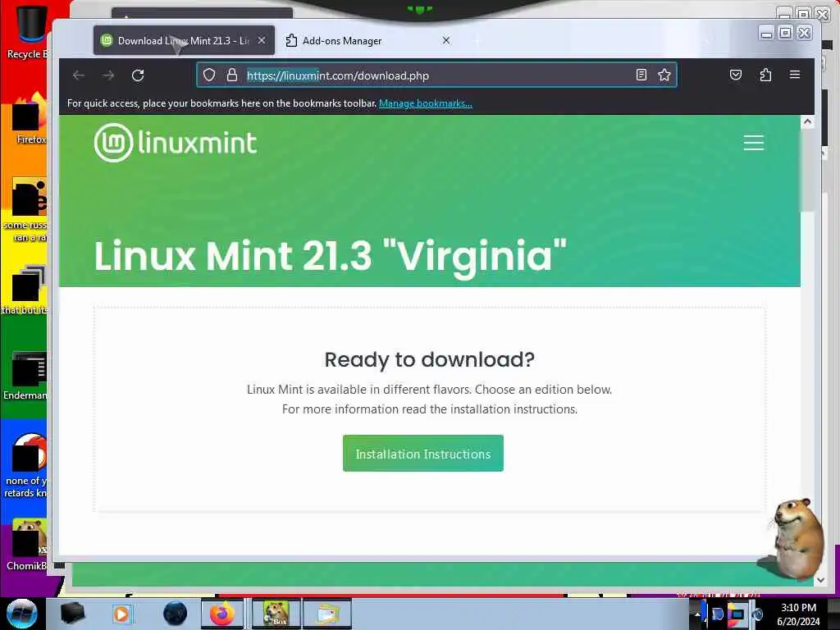Viewport: 840px width, 630px height.
Task: Open the Extensions puzzle icon
Action: coord(765,75)
